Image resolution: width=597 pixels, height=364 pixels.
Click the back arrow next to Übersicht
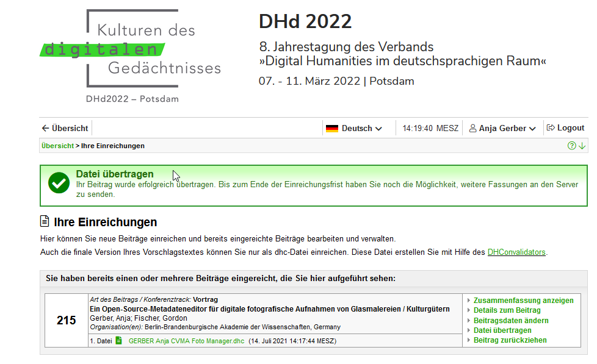[x=45, y=128]
